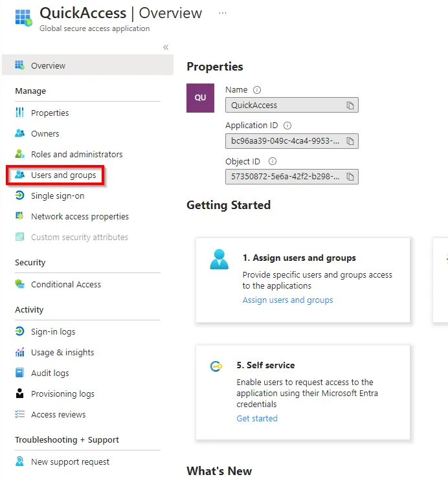The width and height of the screenshot is (448, 477).
Task: Click the Provisioning logs person icon
Action: click(20, 393)
